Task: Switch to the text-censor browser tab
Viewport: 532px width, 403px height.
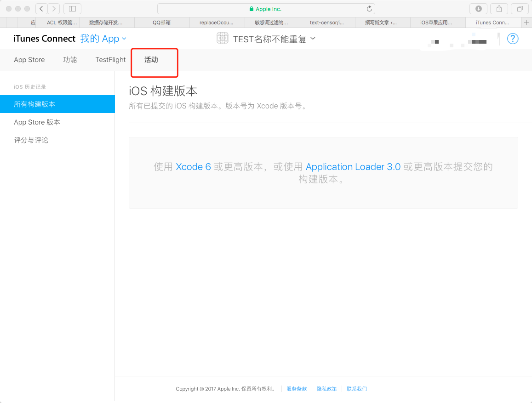Action: (x=327, y=23)
